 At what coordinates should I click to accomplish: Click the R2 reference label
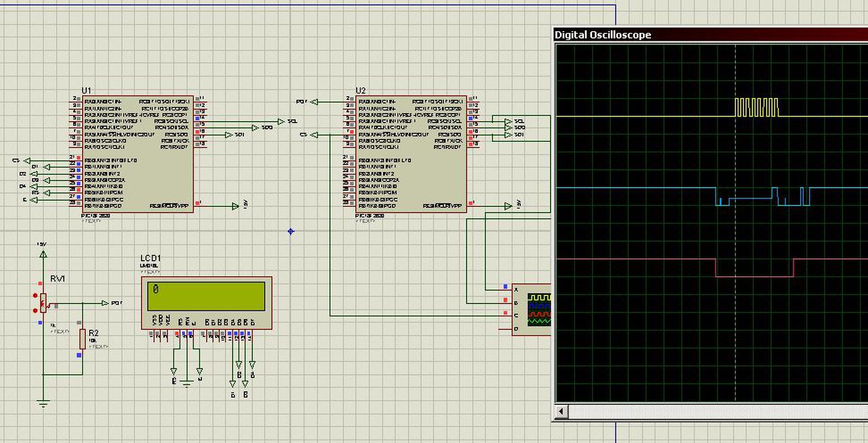coord(94,333)
